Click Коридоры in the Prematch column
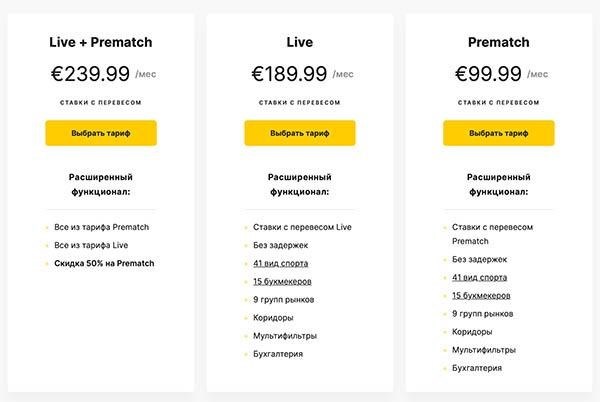 (472, 332)
